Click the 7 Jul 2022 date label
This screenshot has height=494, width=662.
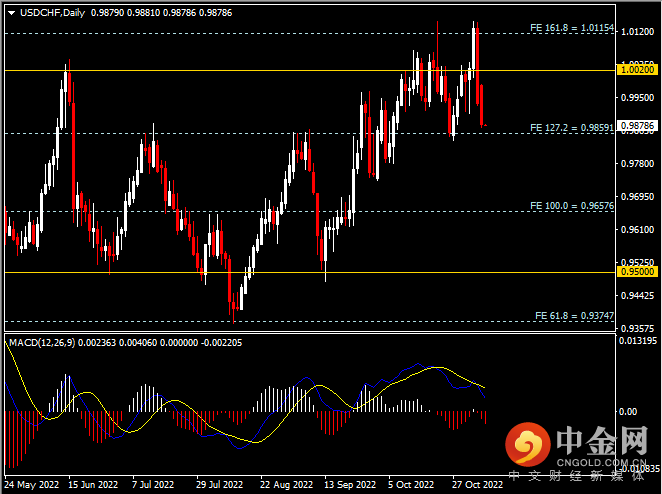pyautogui.click(x=153, y=484)
